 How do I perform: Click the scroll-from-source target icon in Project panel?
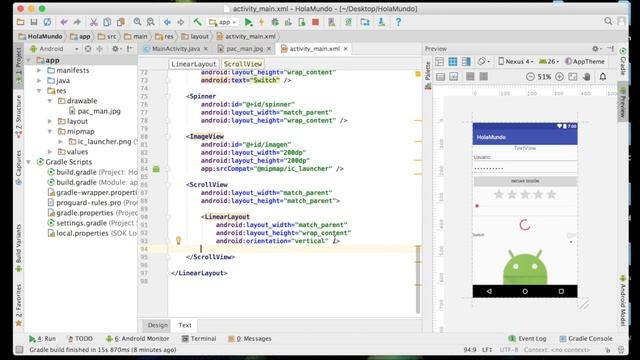[x=88, y=49]
